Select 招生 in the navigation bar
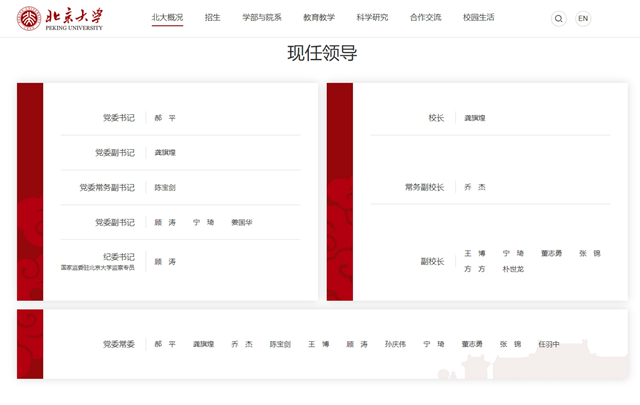 coord(213,18)
